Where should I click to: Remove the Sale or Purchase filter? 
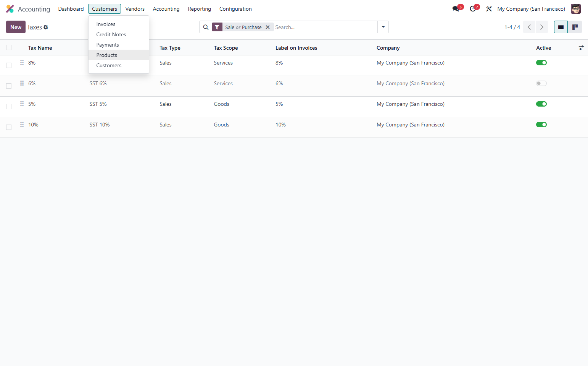click(268, 27)
